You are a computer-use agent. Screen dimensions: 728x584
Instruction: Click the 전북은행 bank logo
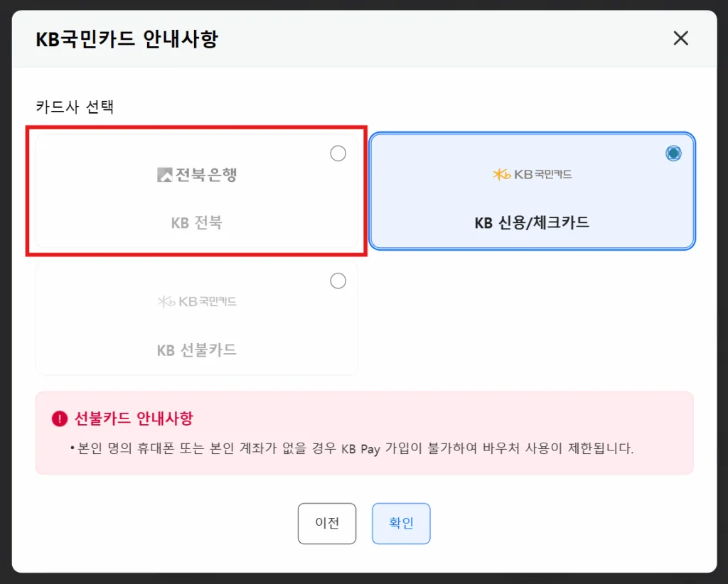tap(196, 173)
